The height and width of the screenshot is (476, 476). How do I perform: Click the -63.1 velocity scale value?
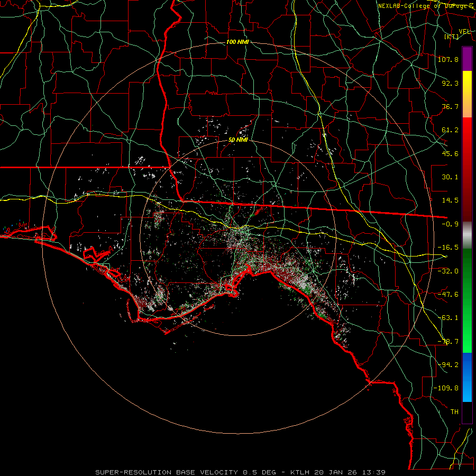coord(448,318)
